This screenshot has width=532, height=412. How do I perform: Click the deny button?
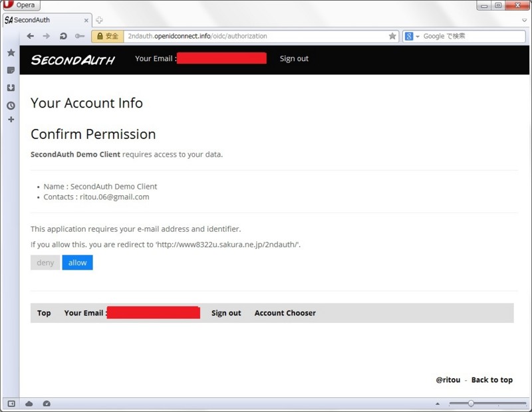tap(45, 262)
